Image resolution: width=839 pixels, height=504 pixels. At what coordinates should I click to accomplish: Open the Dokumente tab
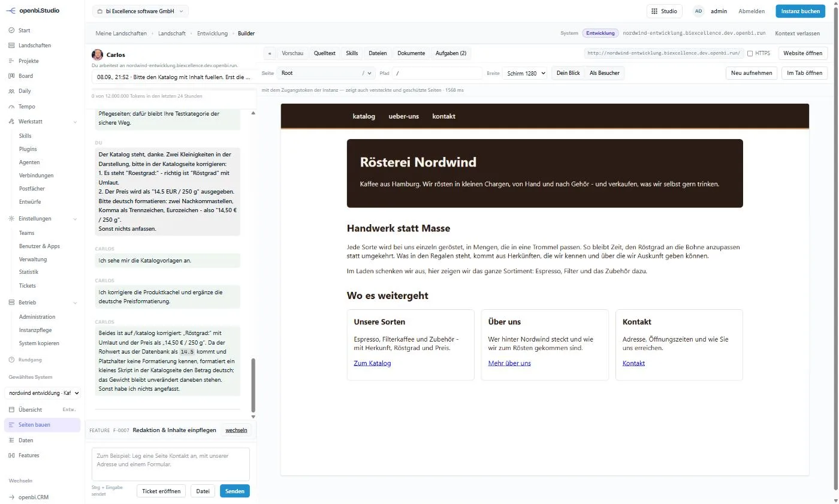pos(411,53)
